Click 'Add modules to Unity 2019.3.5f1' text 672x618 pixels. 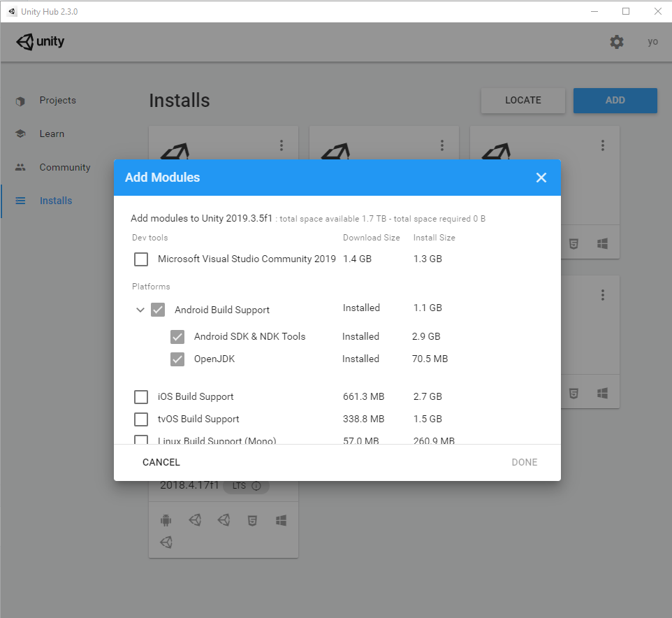point(201,218)
